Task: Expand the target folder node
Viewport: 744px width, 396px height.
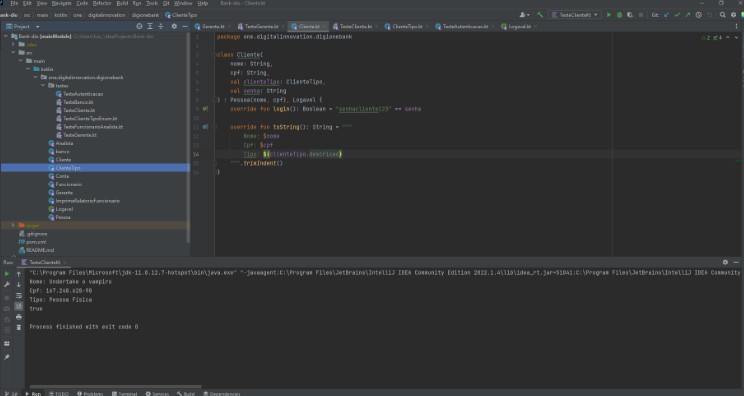Action: click(x=13, y=225)
